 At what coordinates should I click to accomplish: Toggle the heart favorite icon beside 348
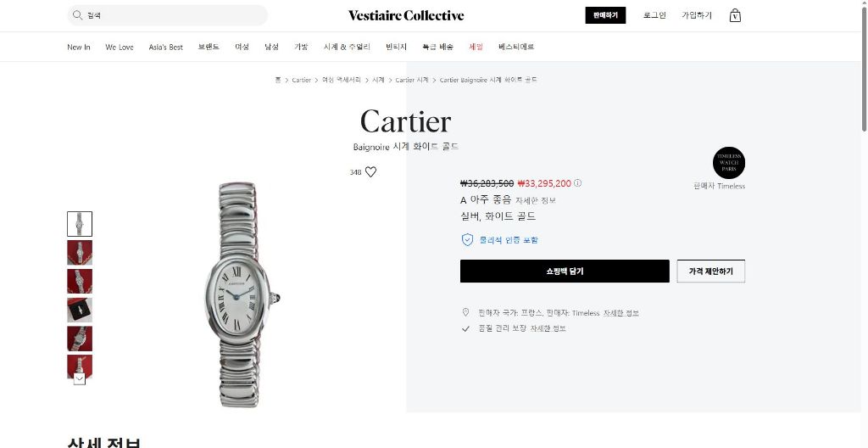(x=371, y=172)
